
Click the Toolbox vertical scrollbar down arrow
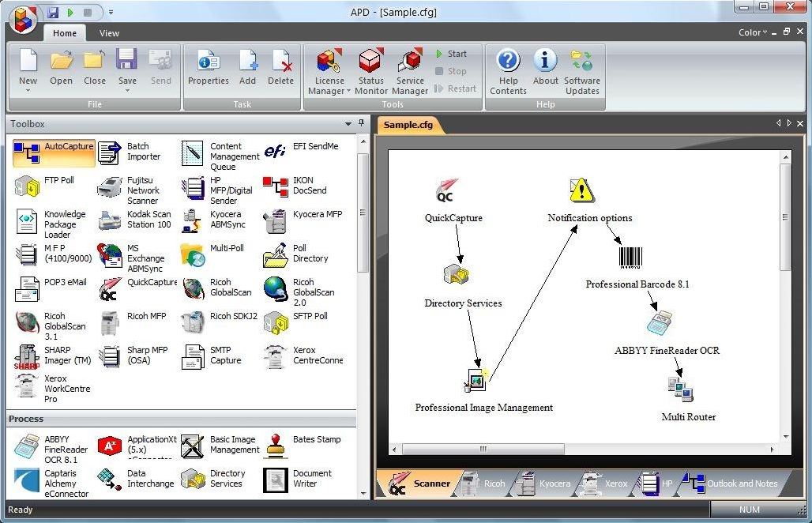(x=363, y=494)
